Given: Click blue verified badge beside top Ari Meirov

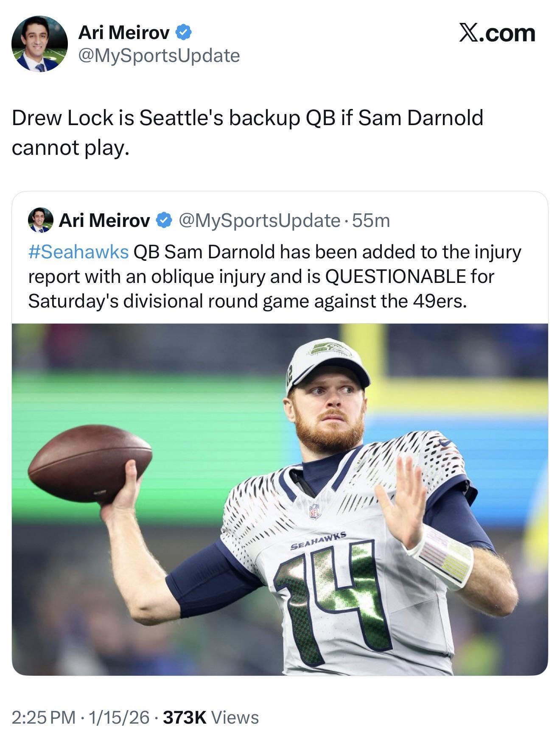Looking at the screenshot, I should coord(183,32).
